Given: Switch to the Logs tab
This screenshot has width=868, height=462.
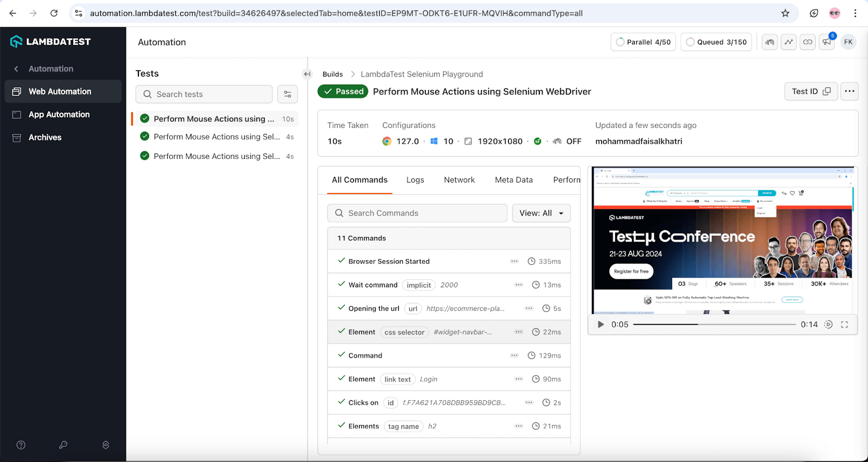Looking at the screenshot, I should tap(415, 180).
